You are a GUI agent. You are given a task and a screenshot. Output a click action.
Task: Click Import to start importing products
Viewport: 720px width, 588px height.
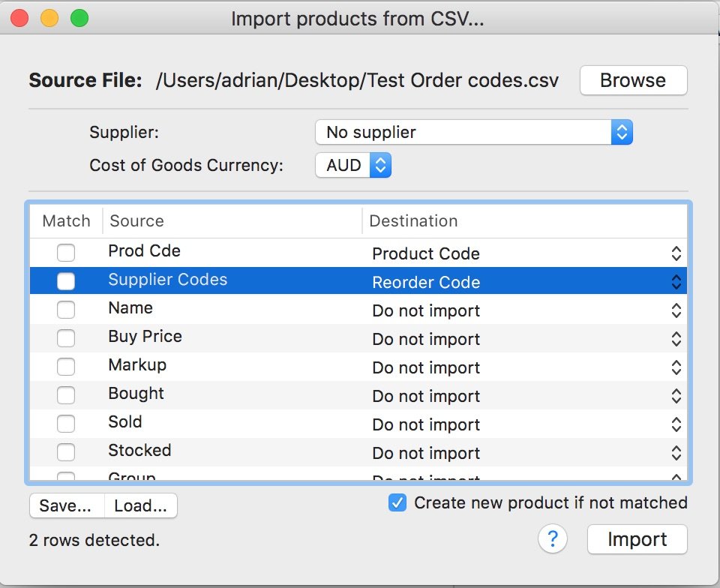[x=637, y=539]
